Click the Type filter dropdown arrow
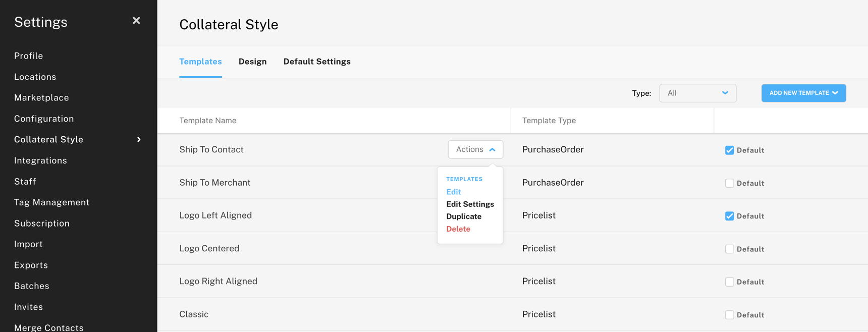The image size is (868, 332). click(x=726, y=93)
